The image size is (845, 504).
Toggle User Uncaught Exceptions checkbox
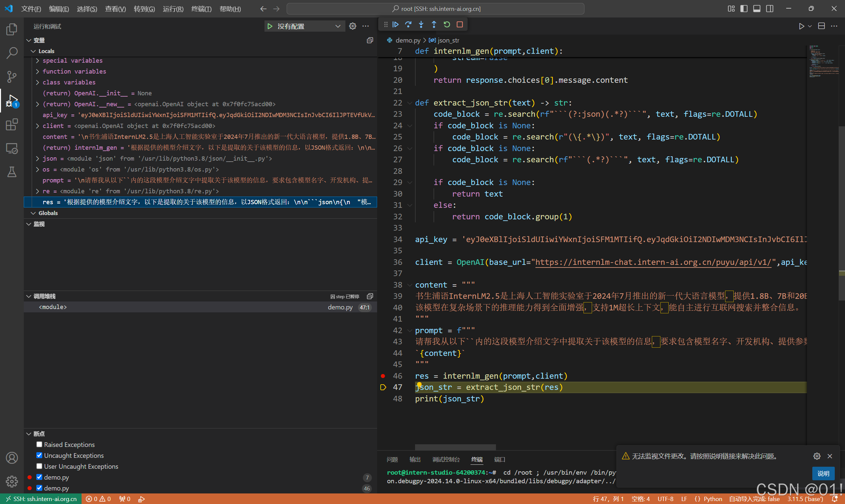39,466
